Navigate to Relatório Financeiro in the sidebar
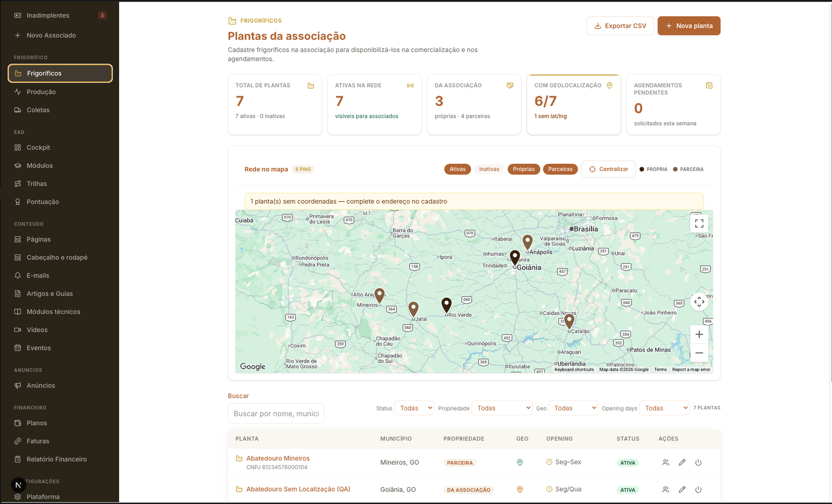Viewport: 832px width, 504px height. coord(60,459)
